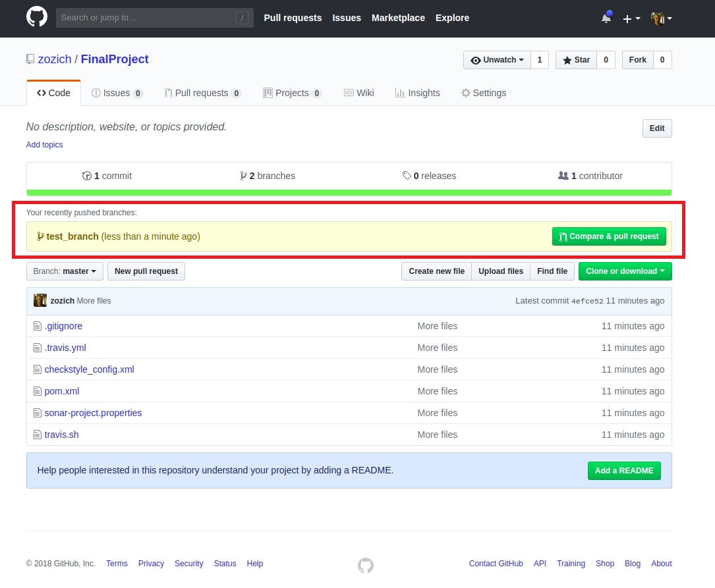Click the footer GitHub mark icon

pos(365,565)
